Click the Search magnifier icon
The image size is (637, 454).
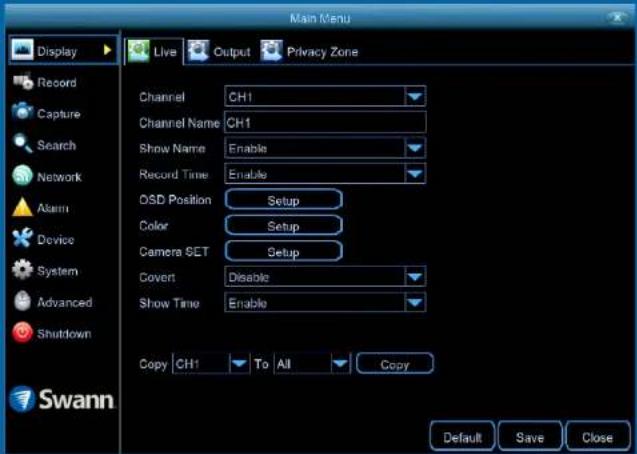pos(22,143)
